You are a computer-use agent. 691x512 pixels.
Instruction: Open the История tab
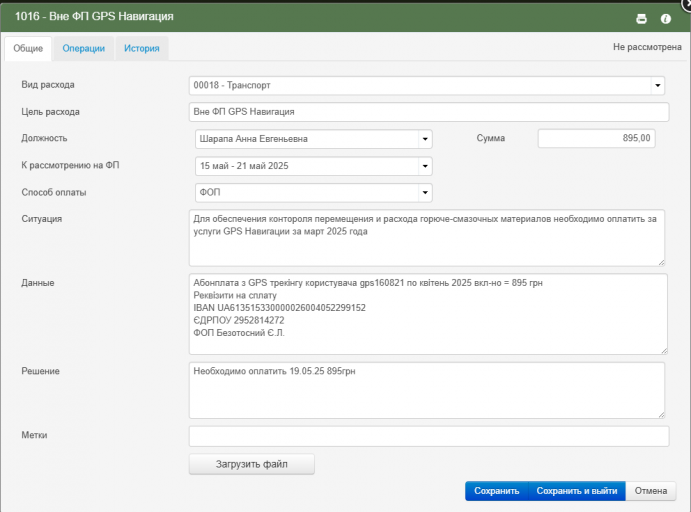pos(142,48)
